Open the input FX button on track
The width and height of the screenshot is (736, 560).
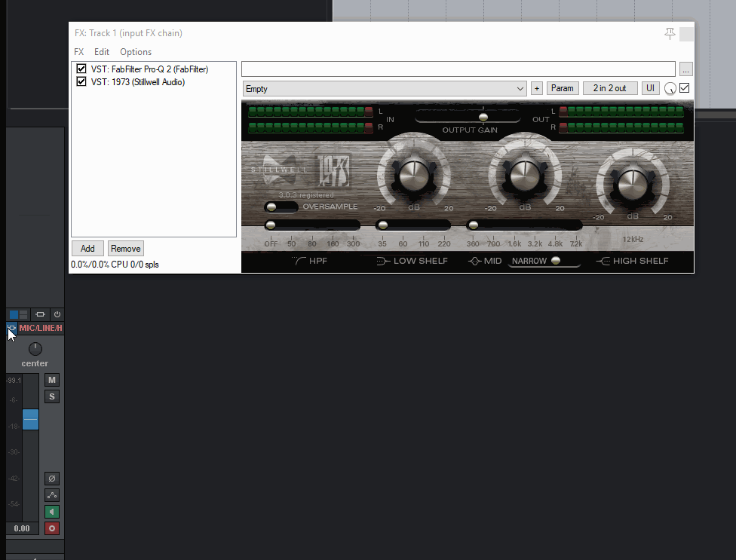[x=12, y=328]
